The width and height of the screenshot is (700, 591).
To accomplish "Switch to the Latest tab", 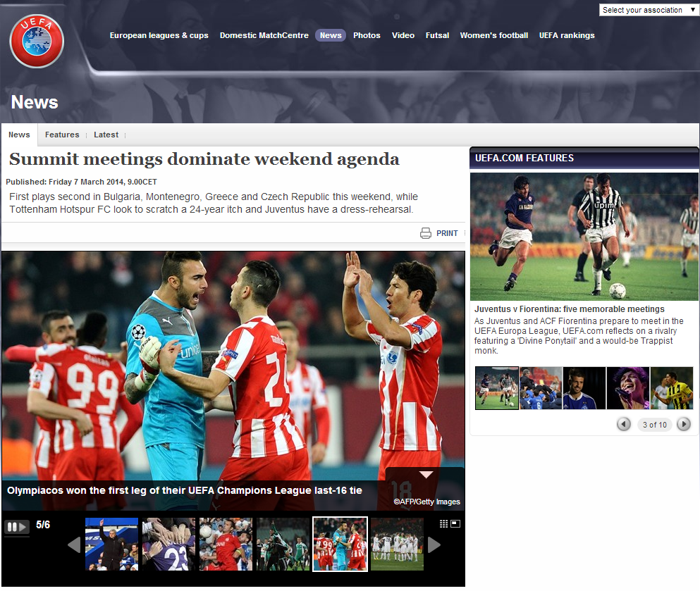I will coord(106,135).
